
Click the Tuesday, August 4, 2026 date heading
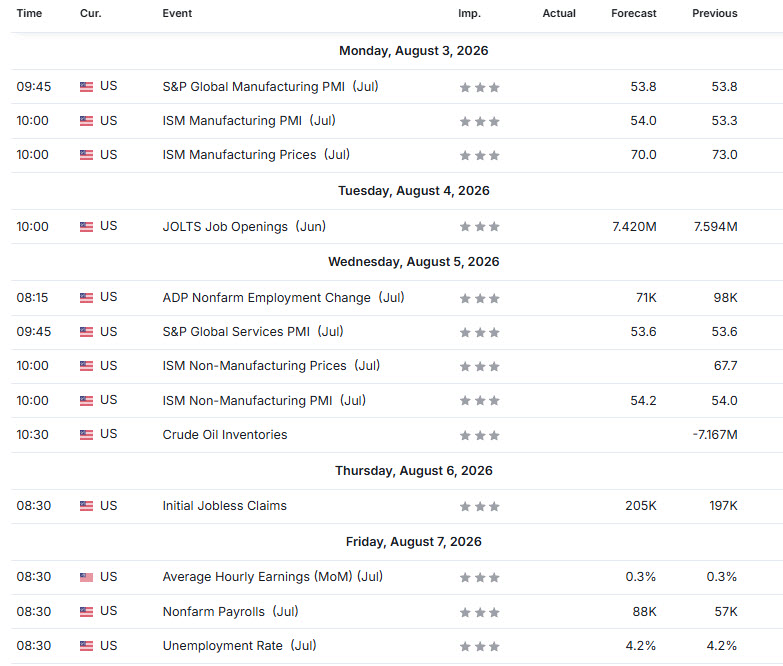(413, 191)
